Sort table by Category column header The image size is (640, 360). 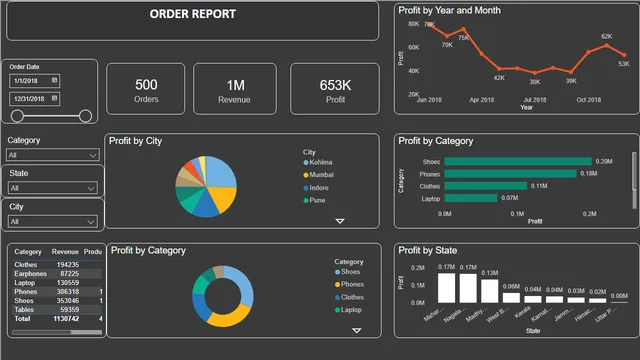(28, 252)
